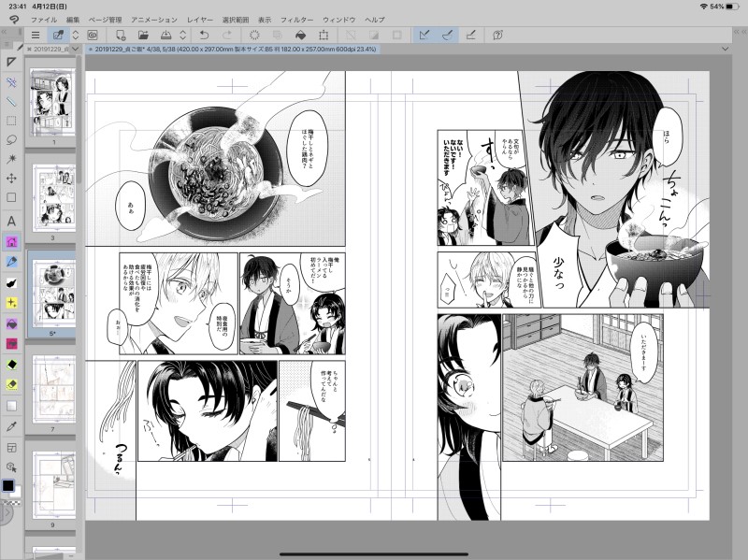Open file with folder icon
Image resolution: width=748 pixels, height=560 pixels.
click(x=143, y=35)
